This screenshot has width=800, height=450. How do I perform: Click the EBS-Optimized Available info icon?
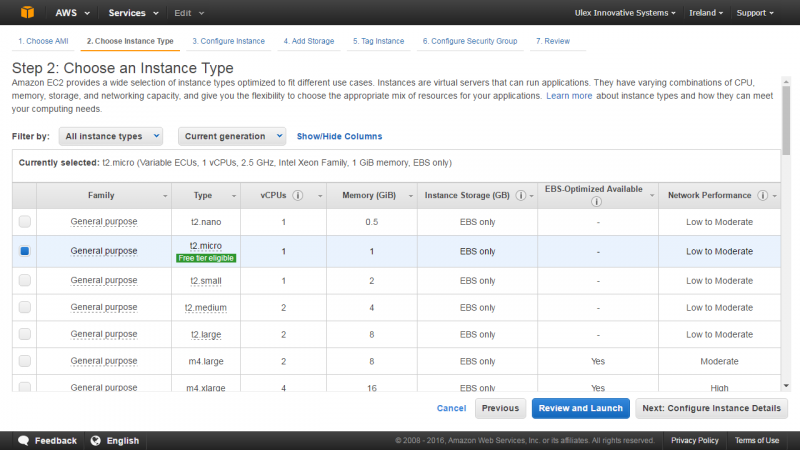tap(596, 202)
